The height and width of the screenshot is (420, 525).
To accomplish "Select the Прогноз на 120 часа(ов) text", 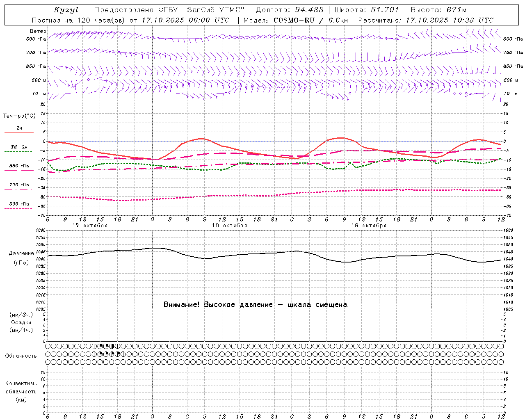I will tap(79, 20).
